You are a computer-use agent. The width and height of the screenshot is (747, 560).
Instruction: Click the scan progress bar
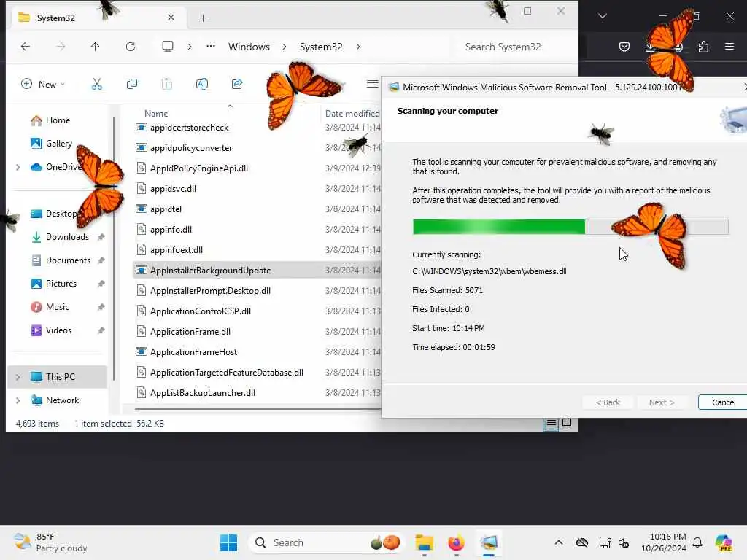click(570, 227)
